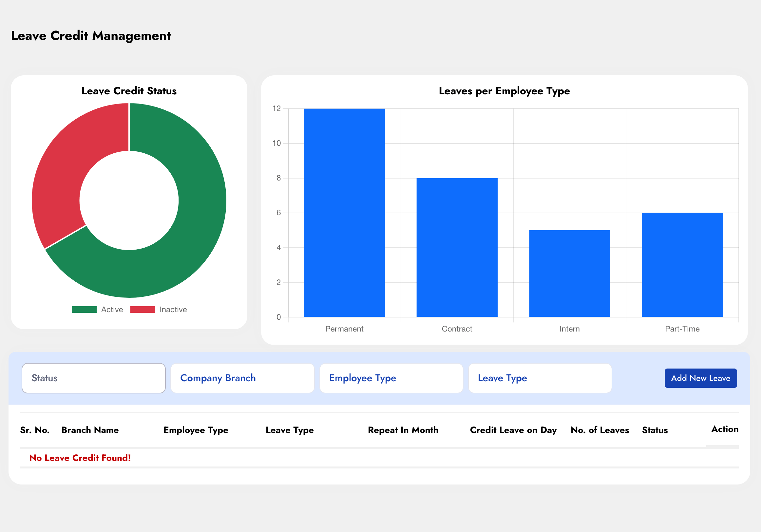This screenshot has width=761, height=532.
Task: Click the green Active legend swatch
Action: point(84,310)
